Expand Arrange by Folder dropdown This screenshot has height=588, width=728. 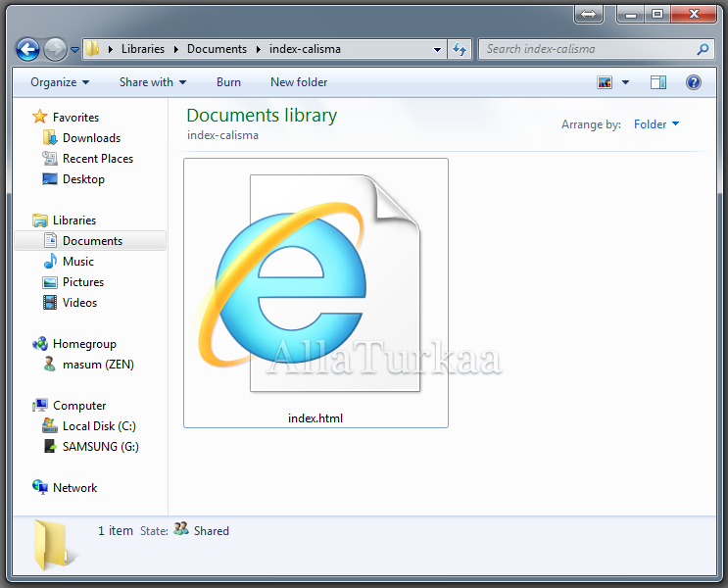tap(656, 124)
